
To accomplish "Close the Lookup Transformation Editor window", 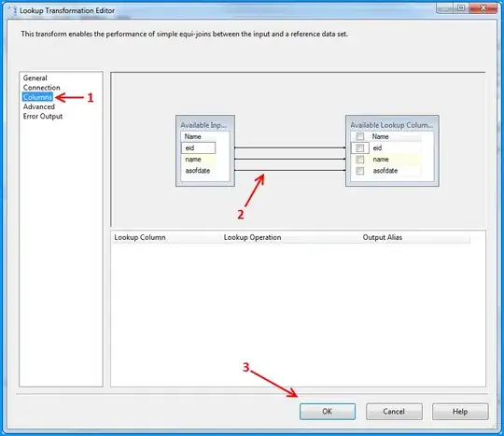I will (483, 8).
